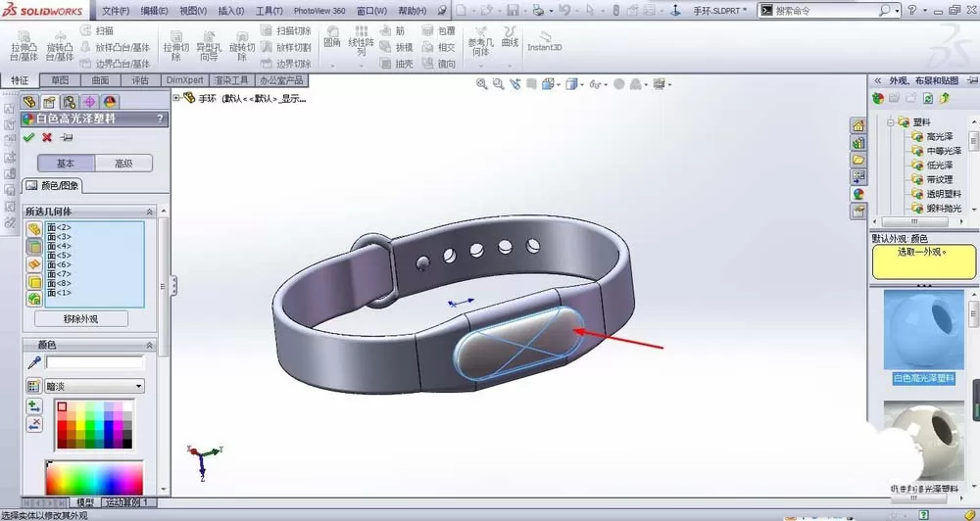Add the current color to swatches

coord(34,406)
